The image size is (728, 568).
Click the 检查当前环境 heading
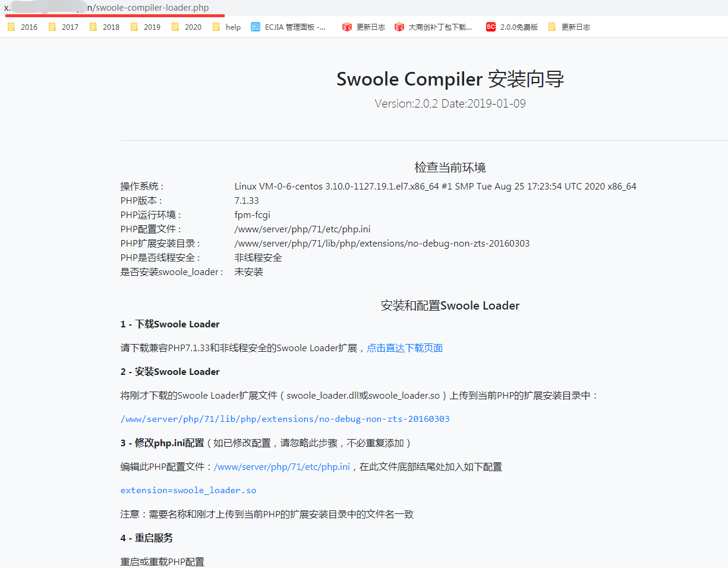(x=450, y=168)
